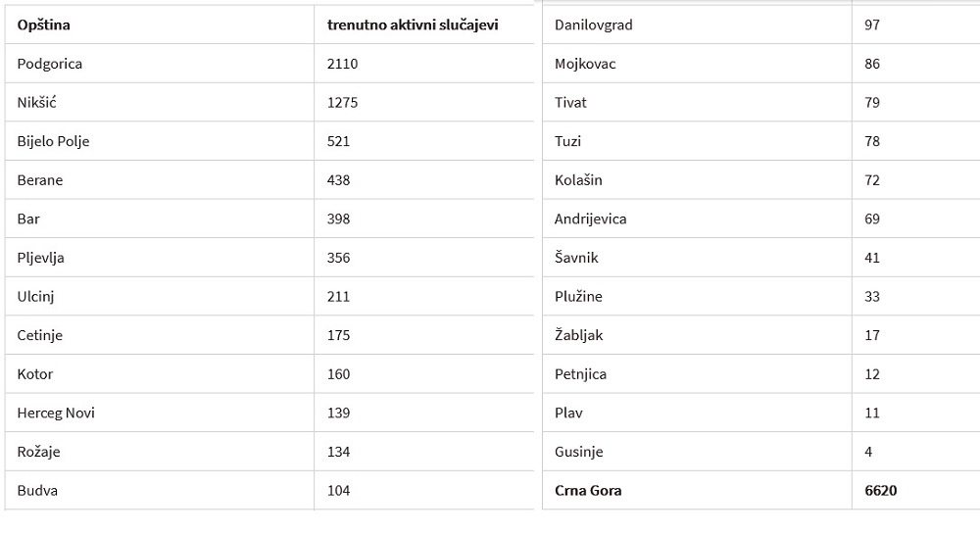Click the 6620 total value

(881, 490)
